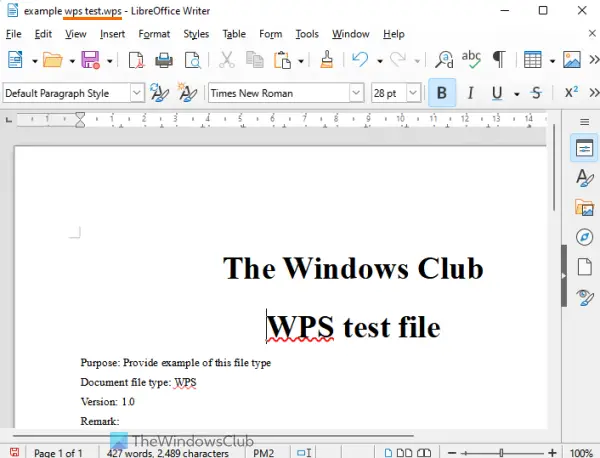Toggle Formatting Marks pilcrow icon
The image size is (600, 458).
pos(499,60)
